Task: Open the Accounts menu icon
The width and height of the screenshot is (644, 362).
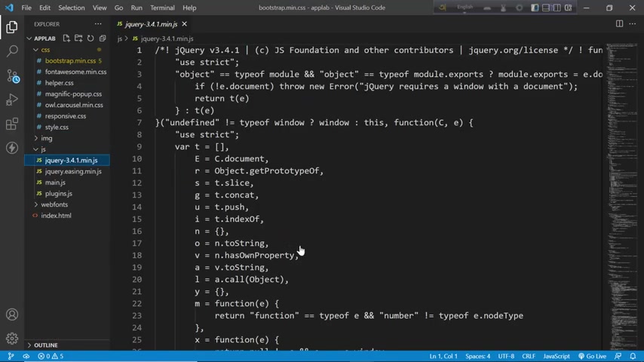Action: (x=12, y=314)
